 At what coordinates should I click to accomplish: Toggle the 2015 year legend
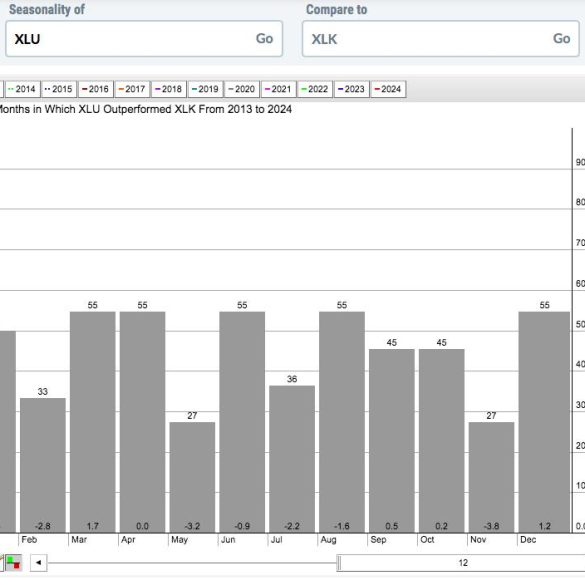59,89
